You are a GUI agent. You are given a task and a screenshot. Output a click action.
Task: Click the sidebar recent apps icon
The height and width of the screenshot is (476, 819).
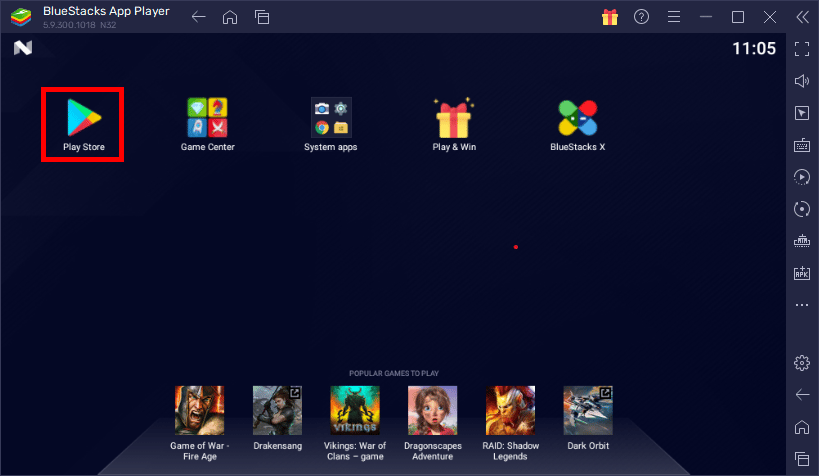(x=802, y=459)
